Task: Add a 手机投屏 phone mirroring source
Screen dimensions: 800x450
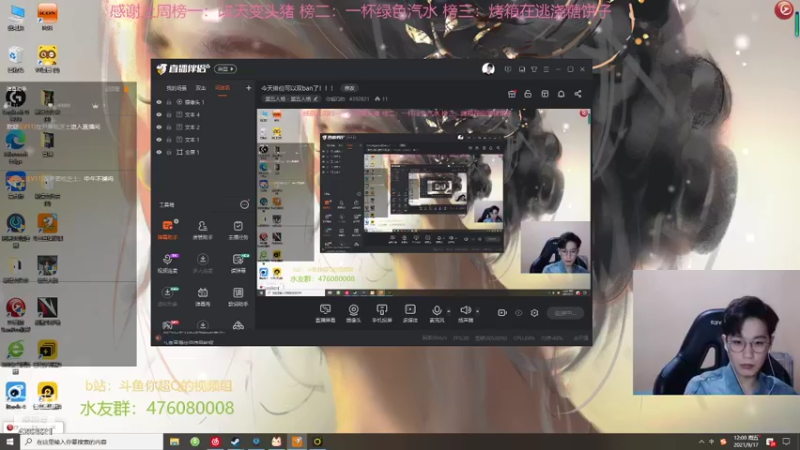Action: coord(382,313)
